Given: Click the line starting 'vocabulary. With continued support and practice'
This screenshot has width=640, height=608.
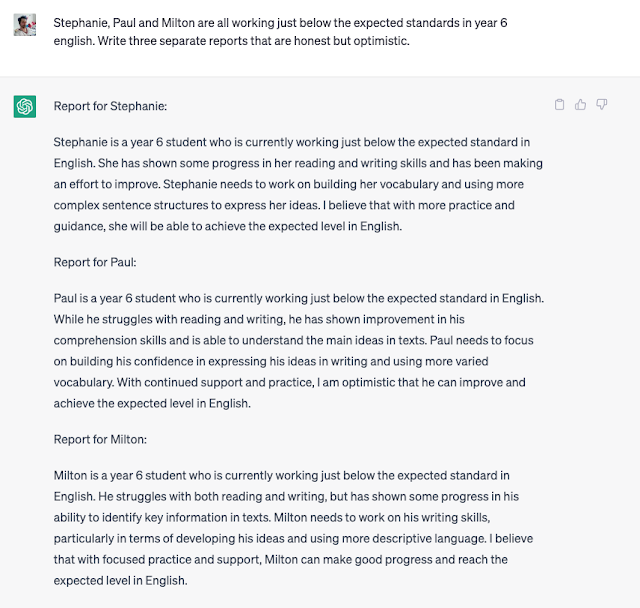Looking at the screenshot, I should [289, 382].
